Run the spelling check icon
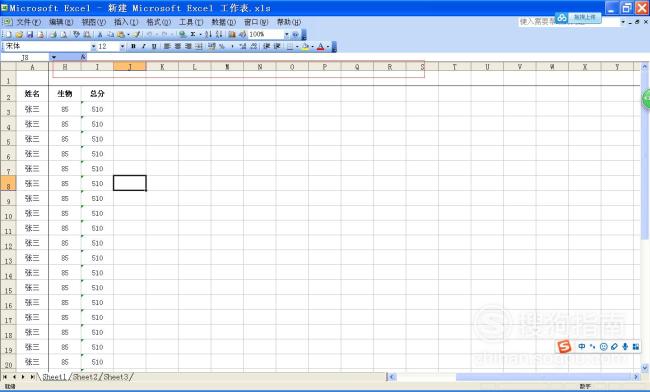 click(x=76, y=34)
